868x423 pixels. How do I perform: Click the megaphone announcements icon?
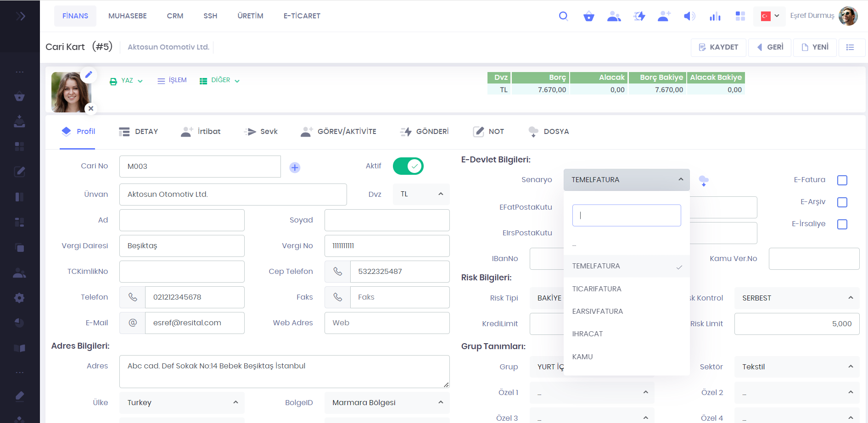pyautogui.click(x=689, y=17)
